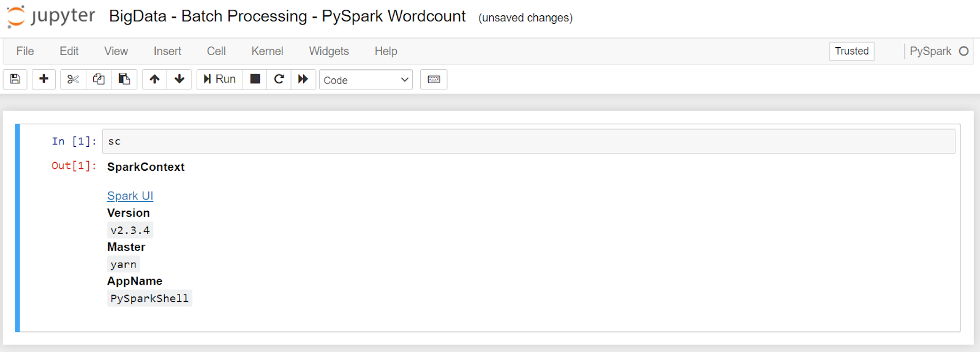Toggle the Trusted notebook button

(852, 51)
